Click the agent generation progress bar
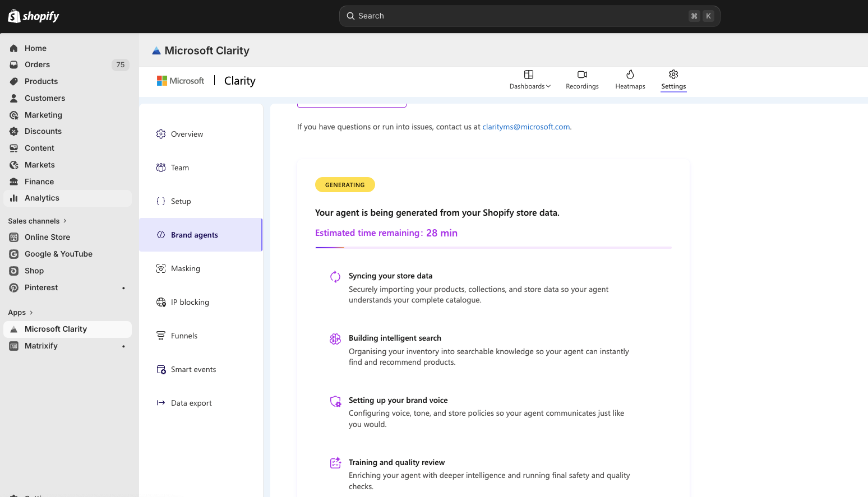The image size is (868, 497). coord(493,247)
